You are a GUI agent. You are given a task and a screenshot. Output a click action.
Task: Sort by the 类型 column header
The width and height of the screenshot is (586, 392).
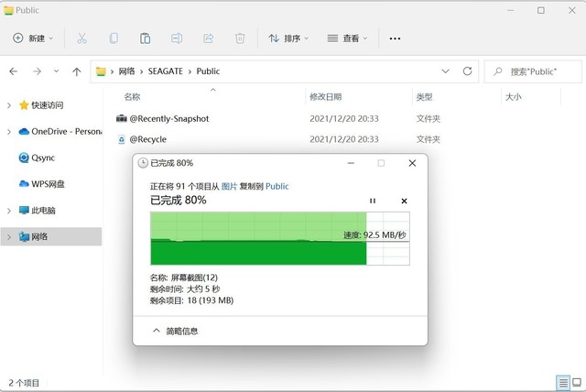[x=425, y=97]
